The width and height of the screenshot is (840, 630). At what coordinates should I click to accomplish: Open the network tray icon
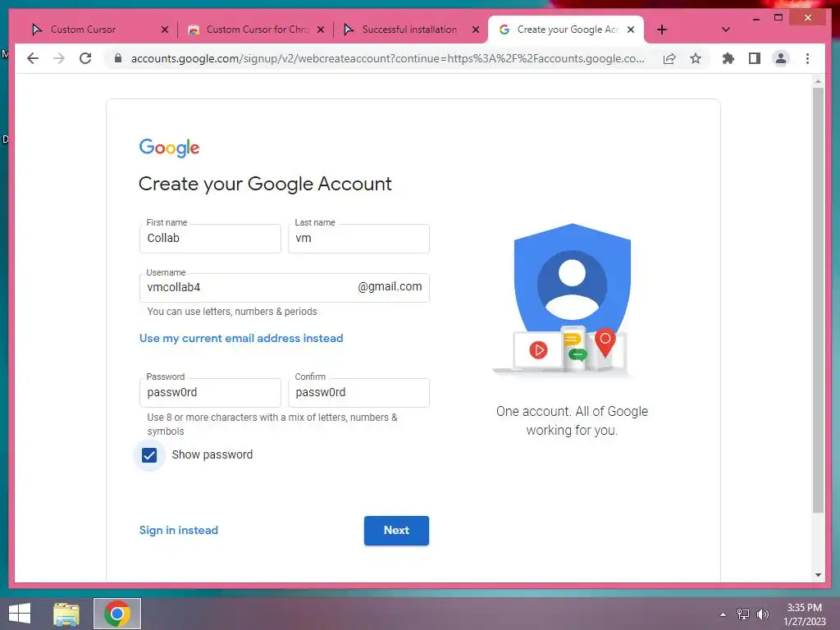(742, 614)
